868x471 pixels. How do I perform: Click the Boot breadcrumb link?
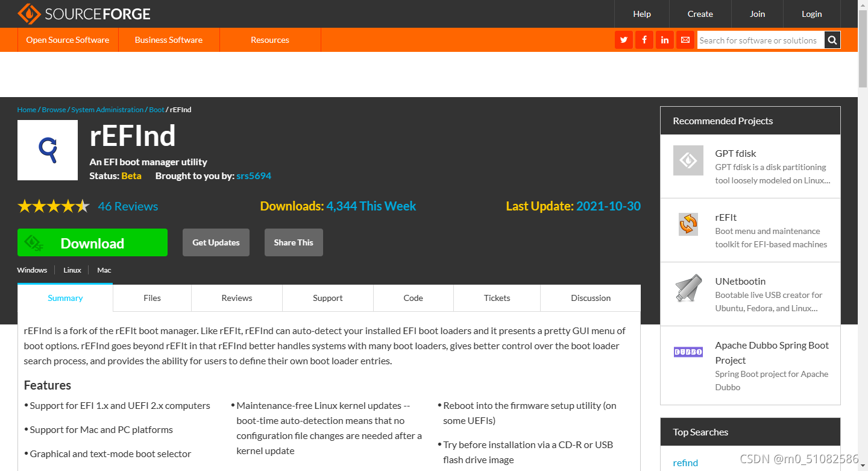tap(157, 110)
